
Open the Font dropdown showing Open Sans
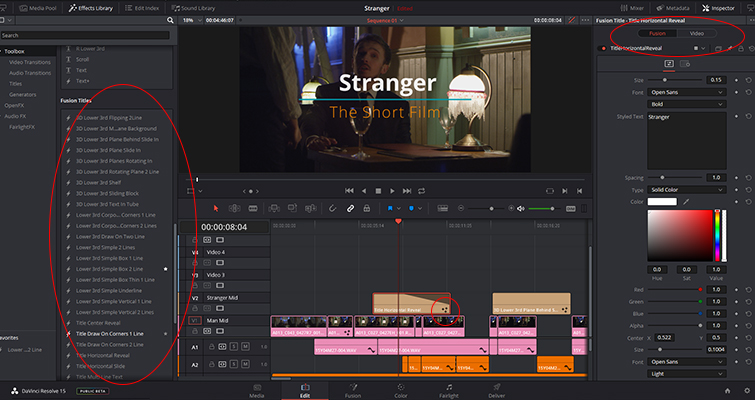coord(687,93)
